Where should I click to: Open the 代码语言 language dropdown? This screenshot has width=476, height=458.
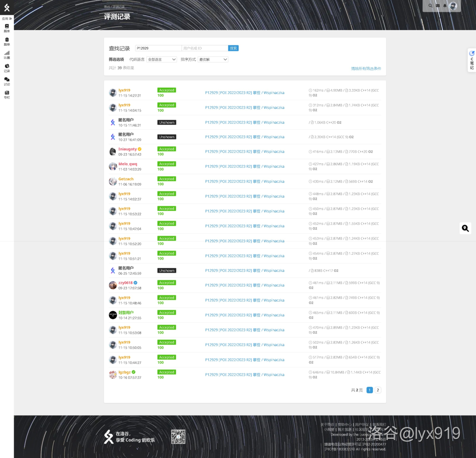[162, 59]
